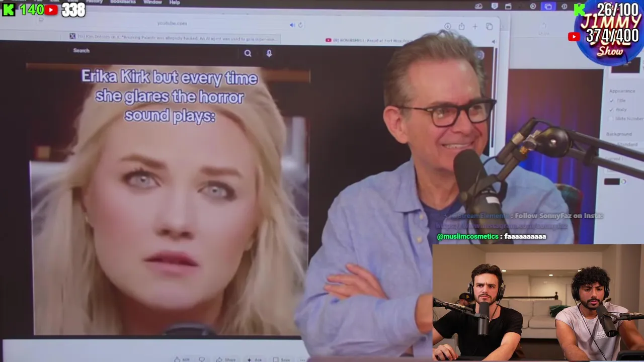Click the Save button below the video

pyautogui.click(x=282, y=359)
